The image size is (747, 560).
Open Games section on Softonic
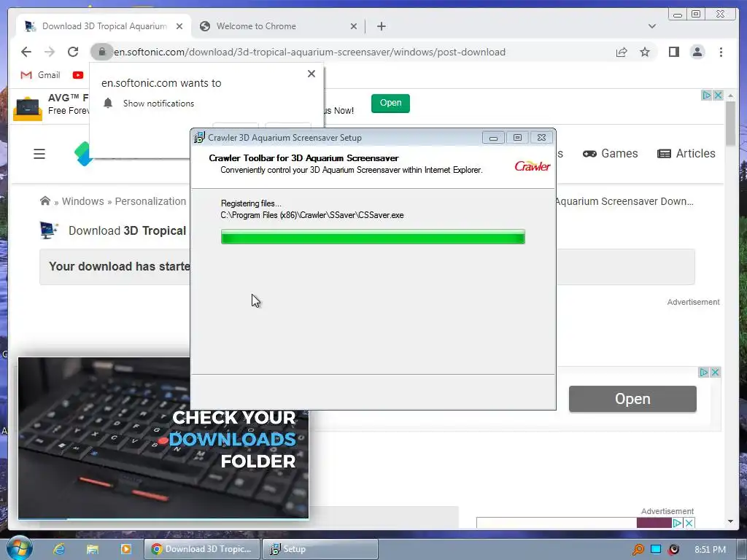click(x=611, y=153)
